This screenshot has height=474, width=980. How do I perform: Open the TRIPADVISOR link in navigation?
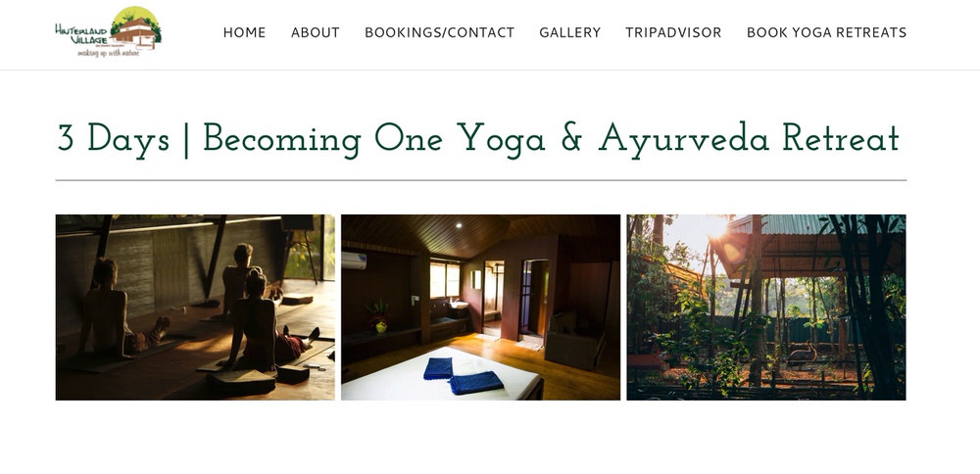coord(673,32)
